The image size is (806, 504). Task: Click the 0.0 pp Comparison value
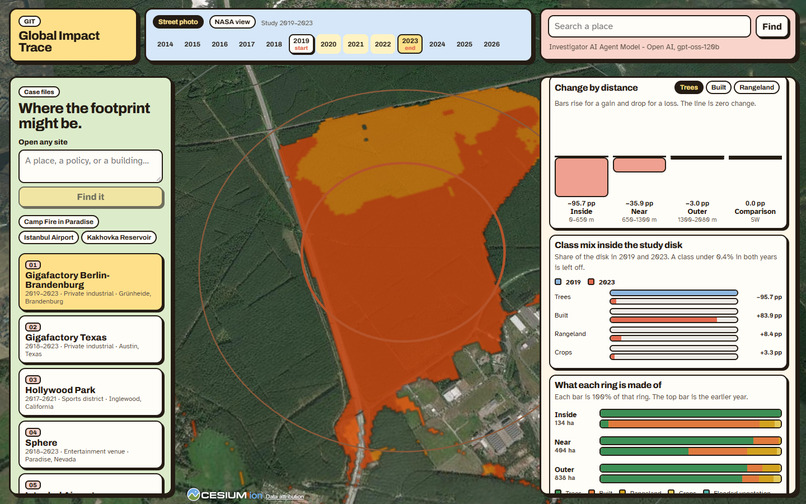click(755, 203)
